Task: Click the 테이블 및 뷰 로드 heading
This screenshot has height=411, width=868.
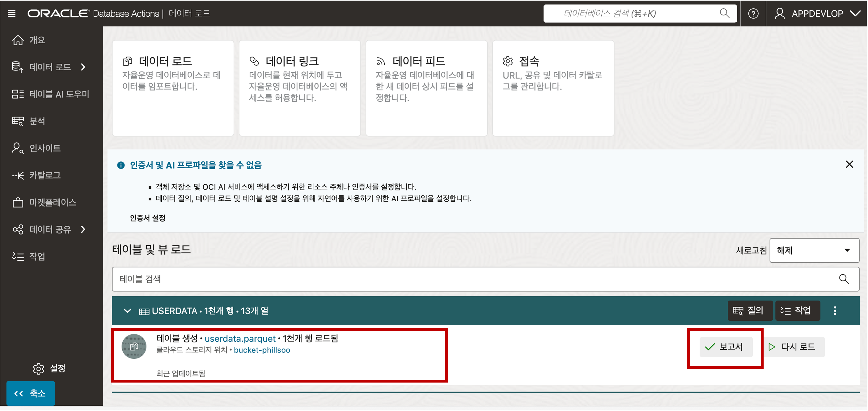Action: pos(151,250)
